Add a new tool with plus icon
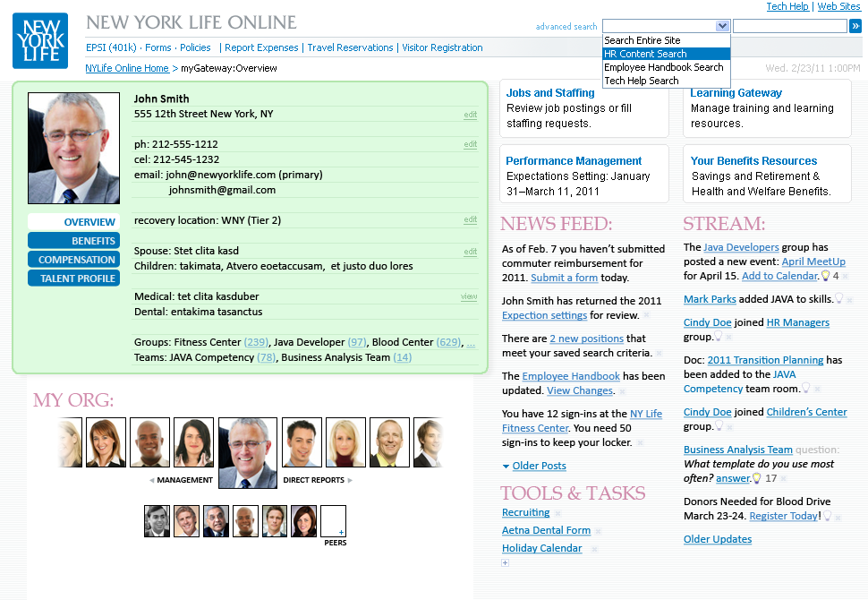 tap(505, 563)
